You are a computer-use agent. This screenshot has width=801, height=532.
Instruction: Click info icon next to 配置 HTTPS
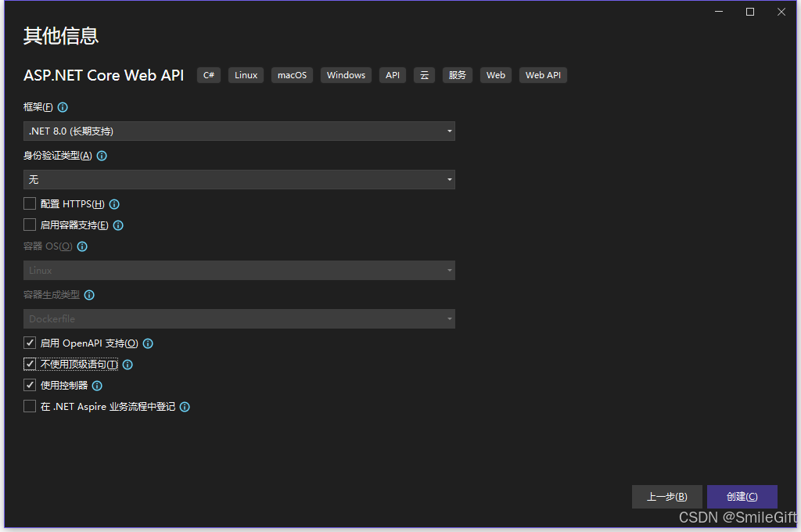(114, 204)
